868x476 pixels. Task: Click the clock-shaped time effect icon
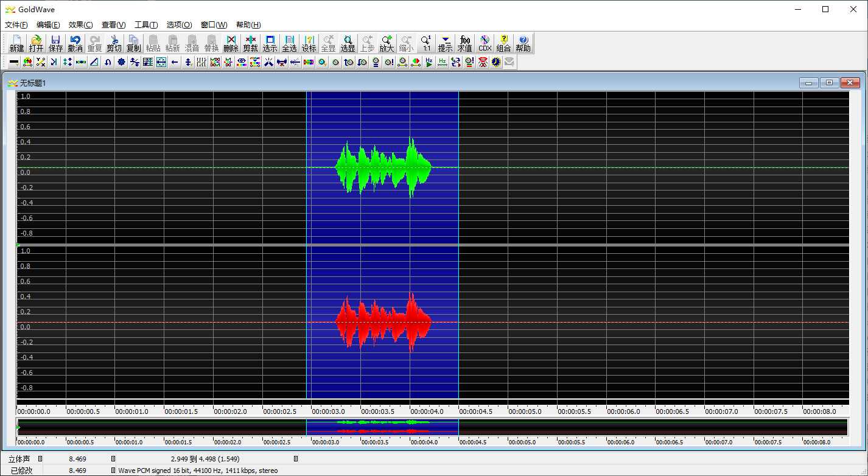tap(496, 62)
